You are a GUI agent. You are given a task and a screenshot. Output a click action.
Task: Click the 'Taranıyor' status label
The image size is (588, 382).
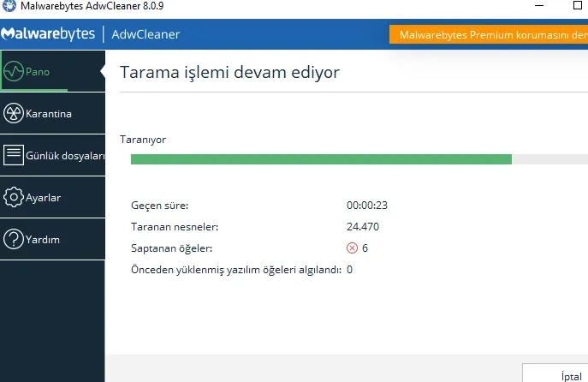pyautogui.click(x=143, y=140)
